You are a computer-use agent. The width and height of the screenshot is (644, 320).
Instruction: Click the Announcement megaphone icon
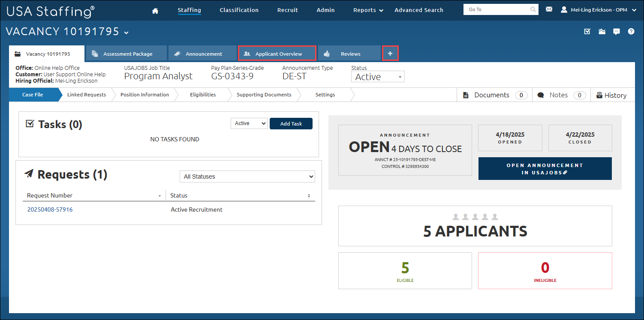tap(177, 54)
